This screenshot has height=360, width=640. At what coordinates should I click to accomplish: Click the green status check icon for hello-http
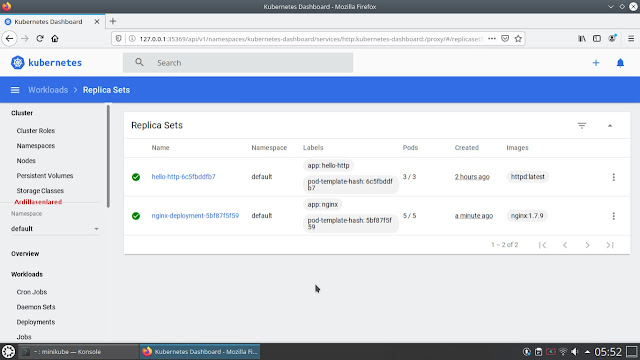tap(136, 177)
